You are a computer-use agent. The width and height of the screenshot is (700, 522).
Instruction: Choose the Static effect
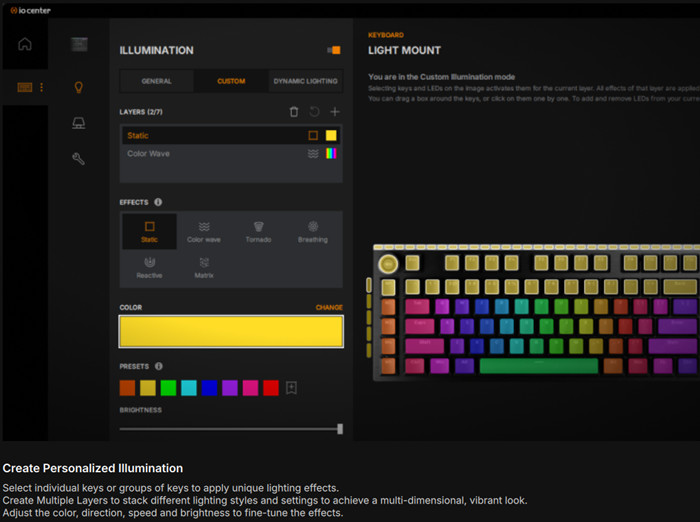click(x=150, y=231)
